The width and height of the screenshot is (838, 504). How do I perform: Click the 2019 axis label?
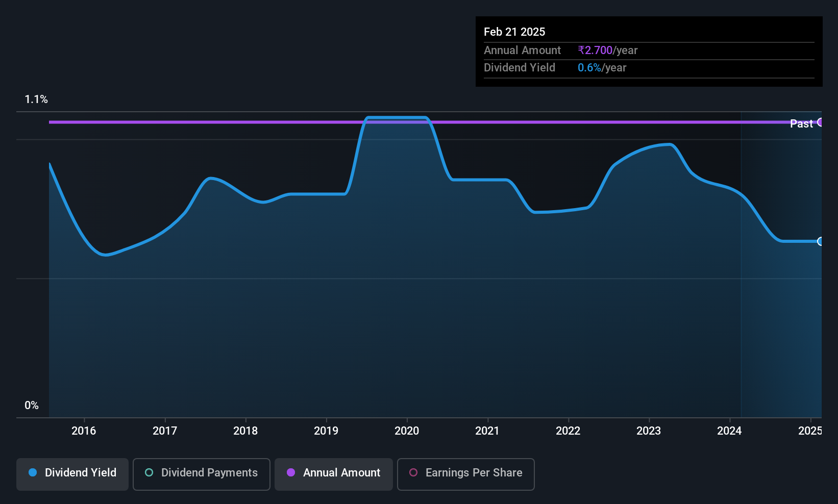pyautogui.click(x=326, y=431)
